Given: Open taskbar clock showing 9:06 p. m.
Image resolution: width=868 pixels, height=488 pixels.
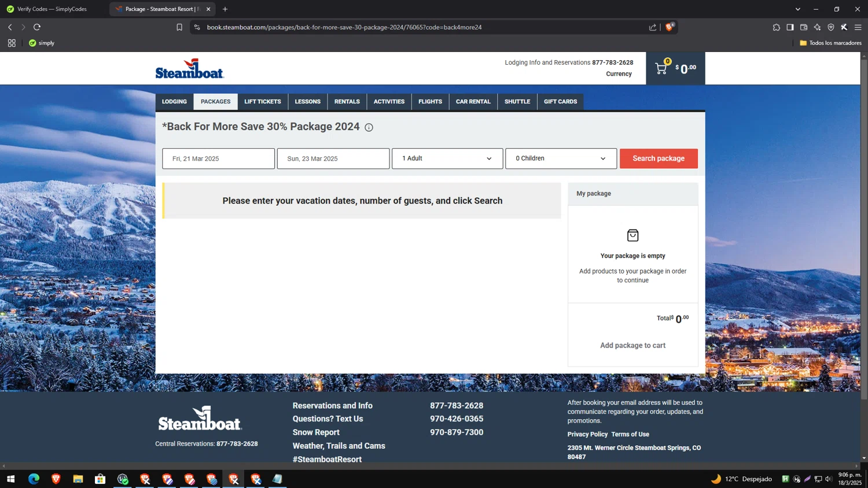Looking at the screenshot, I should click(x=850, y=479).
